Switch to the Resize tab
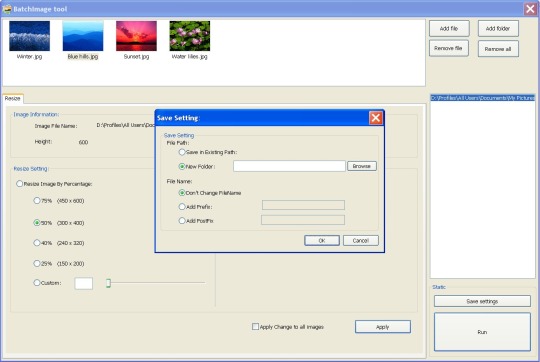 [13, 99]
